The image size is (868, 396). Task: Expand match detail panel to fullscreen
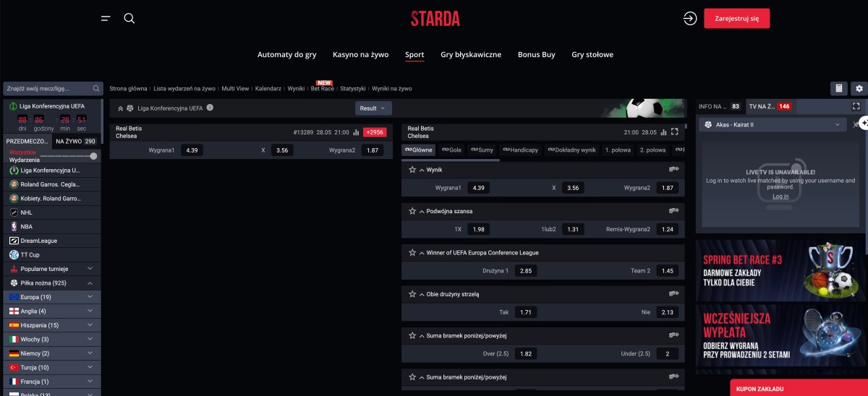click(x=674, y=132)
